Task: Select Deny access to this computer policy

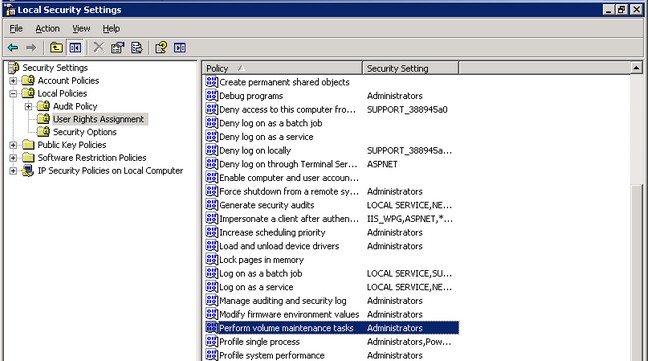Action: [287, 109]
